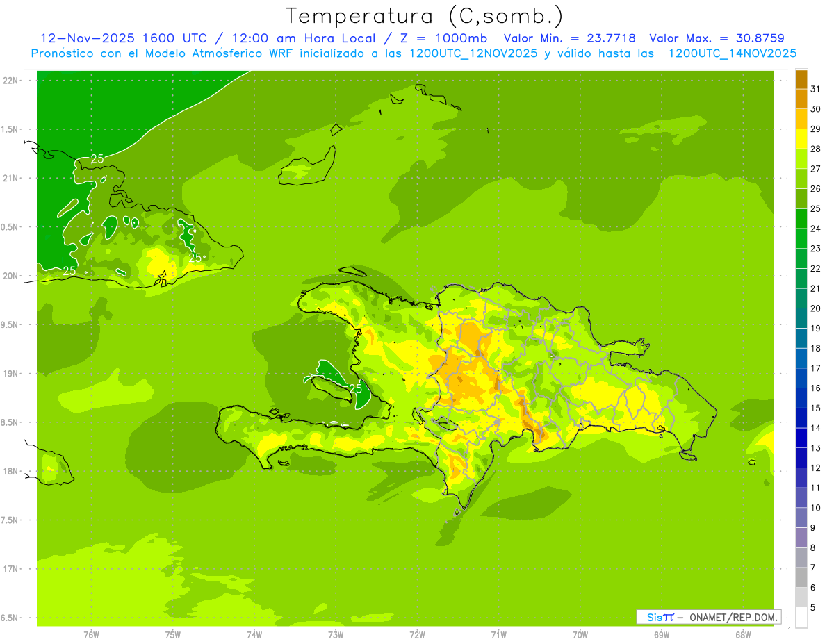Click the '68W' longitude label

coord(743,635)
